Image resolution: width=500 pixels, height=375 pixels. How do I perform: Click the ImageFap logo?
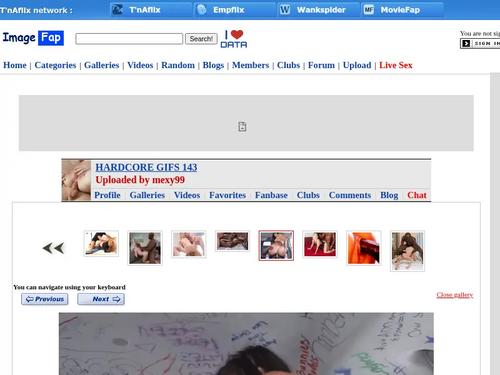pyautogui.click(x=33, y=38)
